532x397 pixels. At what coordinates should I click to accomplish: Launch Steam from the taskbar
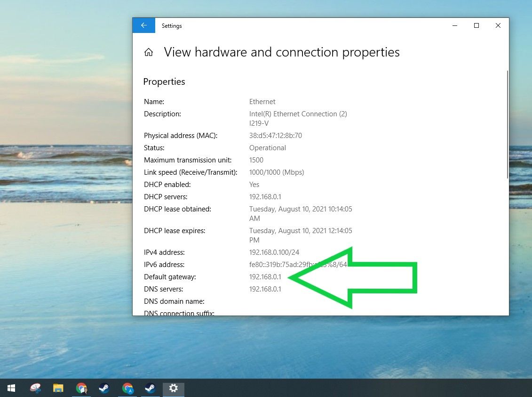click(104, 388)
